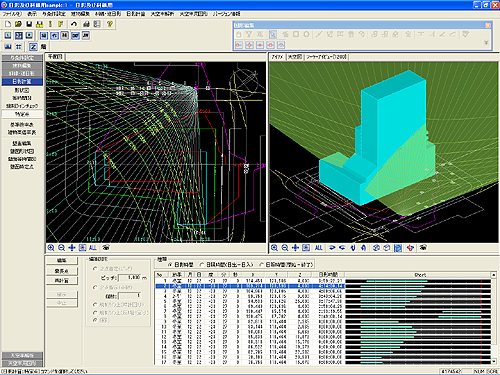Click the eye icon under 3D view
This screenshot has width=500, height=375.
point(423,248)
